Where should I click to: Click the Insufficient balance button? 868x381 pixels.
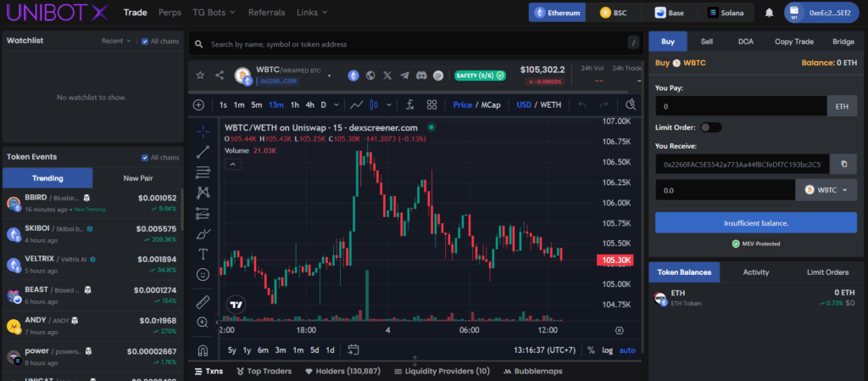755,222
